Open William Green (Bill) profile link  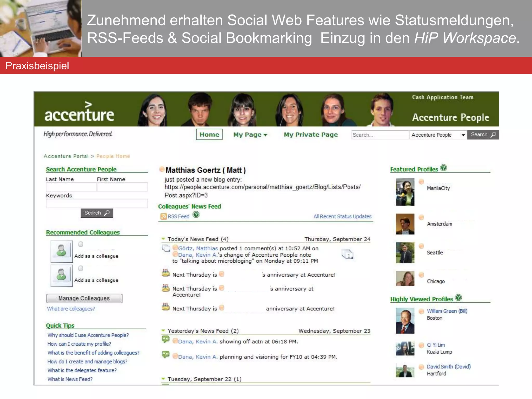(447, 311)
